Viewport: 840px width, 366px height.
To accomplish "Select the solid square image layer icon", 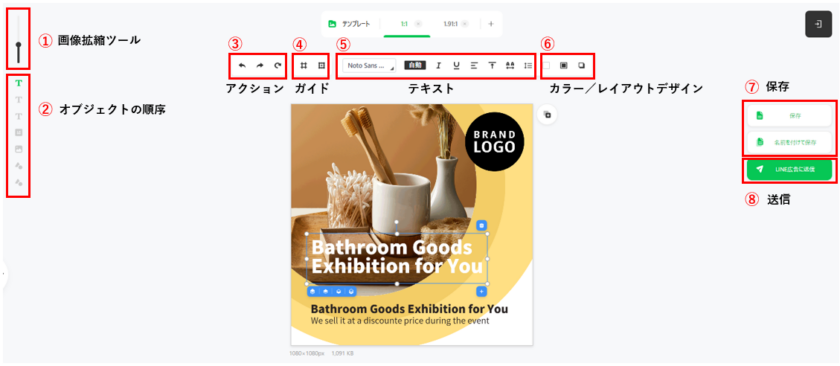I will (x=19, y=132).
